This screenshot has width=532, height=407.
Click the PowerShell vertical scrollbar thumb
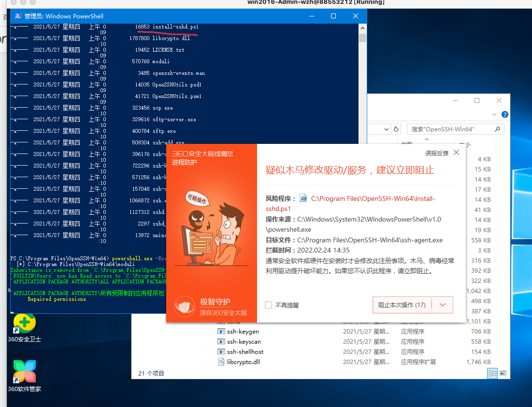pyautogui.click(x=362, y=38)
